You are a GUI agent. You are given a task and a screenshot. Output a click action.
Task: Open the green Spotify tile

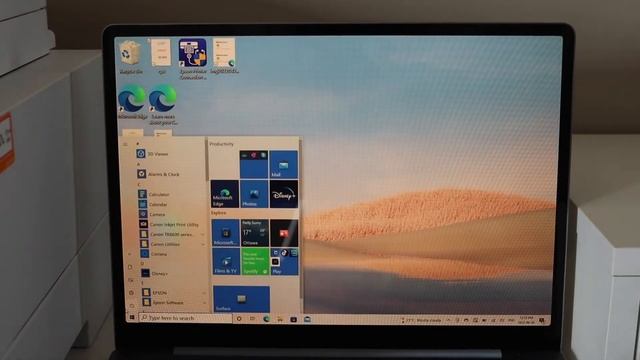coord(255,262)
